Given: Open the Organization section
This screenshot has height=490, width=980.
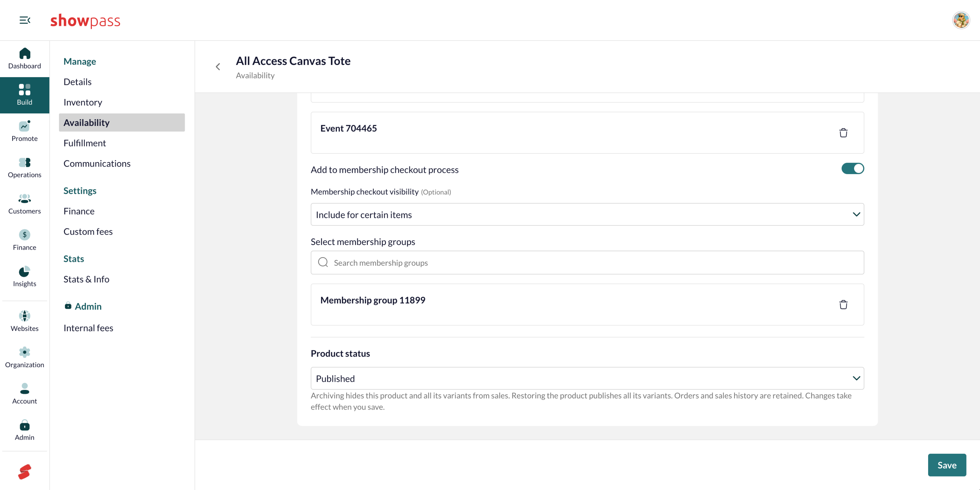Looking at the screenshot, I should click(x=24, y=357).
